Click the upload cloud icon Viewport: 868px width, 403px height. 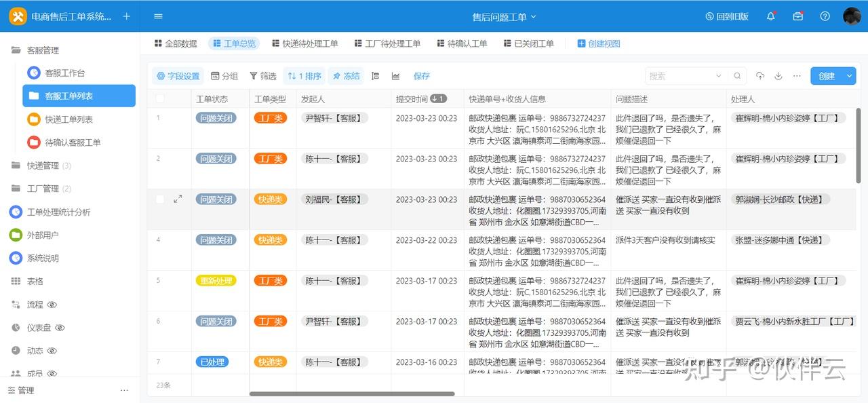tap(760, 76)
